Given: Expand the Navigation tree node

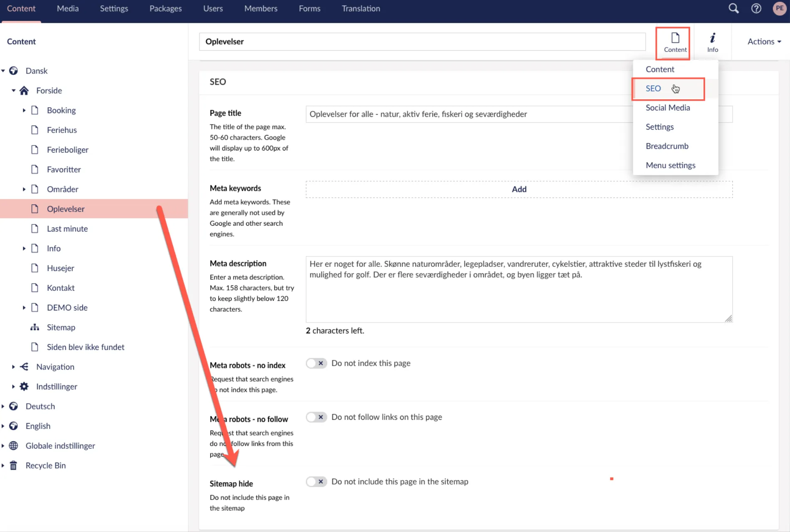Looking at the screenshot, I should tap(13, 367).
